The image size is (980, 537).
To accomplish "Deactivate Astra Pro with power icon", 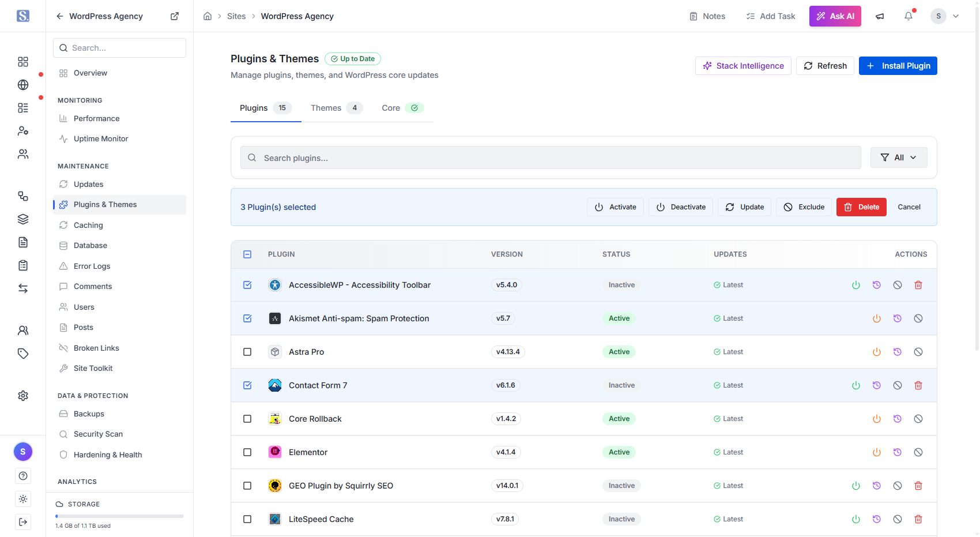I will tap(877, 352).
